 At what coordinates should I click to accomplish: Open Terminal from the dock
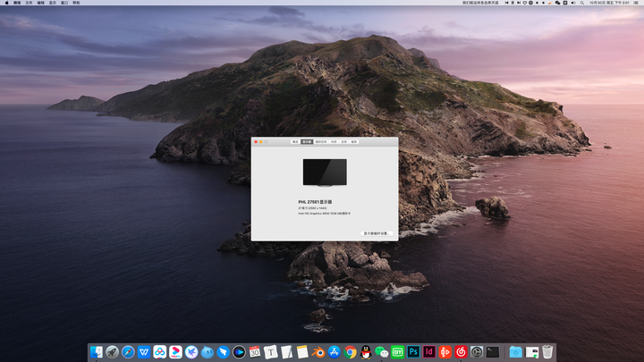(x=493, y=352)
